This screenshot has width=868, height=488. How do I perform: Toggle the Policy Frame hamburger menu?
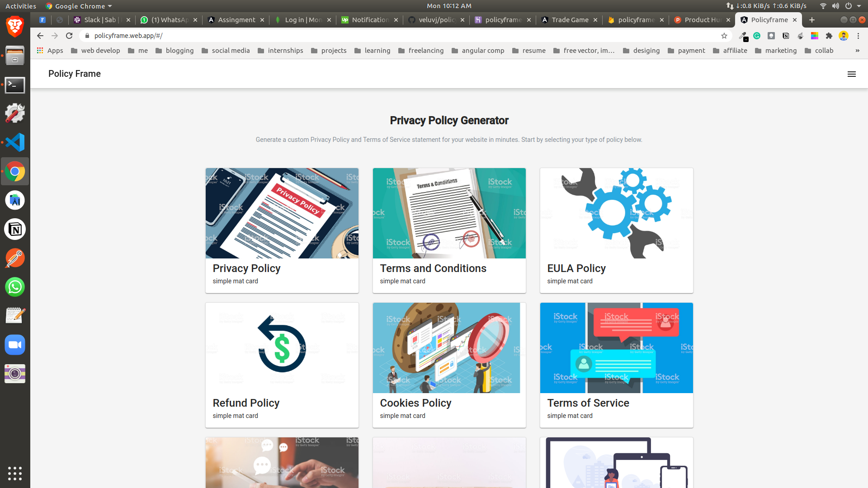click(x=852, y=74)
